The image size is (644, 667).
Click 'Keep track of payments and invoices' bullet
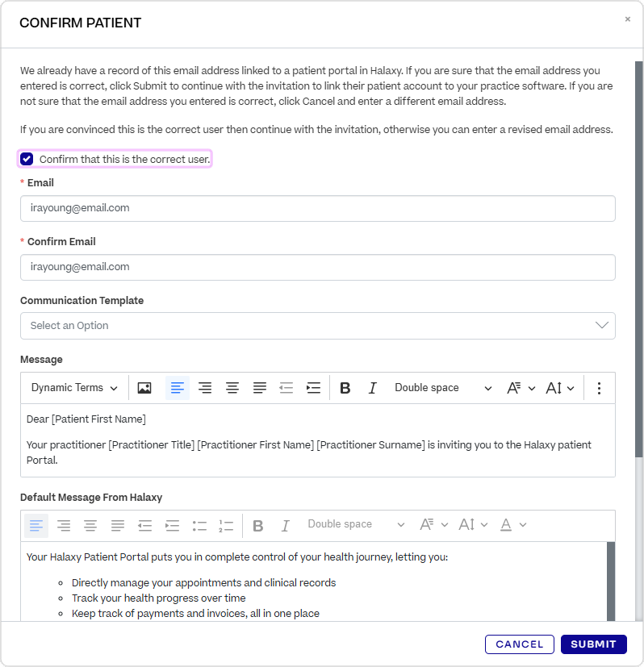tap(195, 614)
